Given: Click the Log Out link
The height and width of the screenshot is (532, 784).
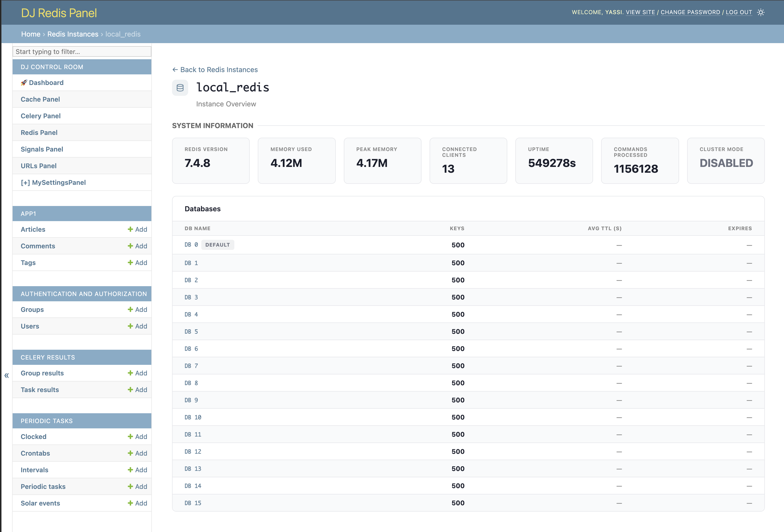Looking at the screenshot, I should (739, 12).
